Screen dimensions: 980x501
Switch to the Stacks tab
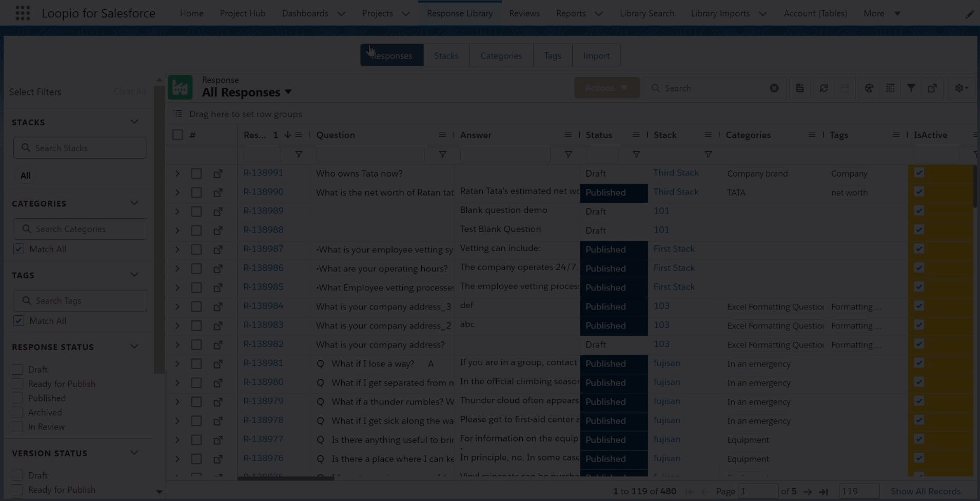[446, 55]
